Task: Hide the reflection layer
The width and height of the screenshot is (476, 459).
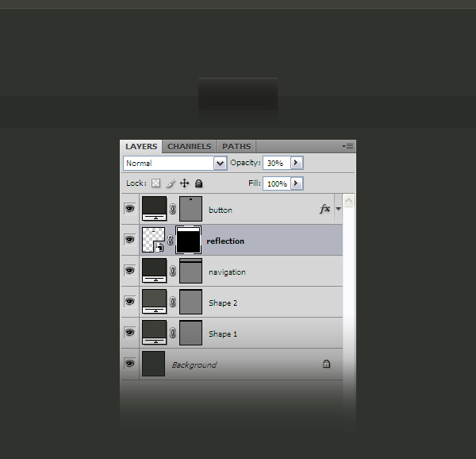Action: [129, 240]
